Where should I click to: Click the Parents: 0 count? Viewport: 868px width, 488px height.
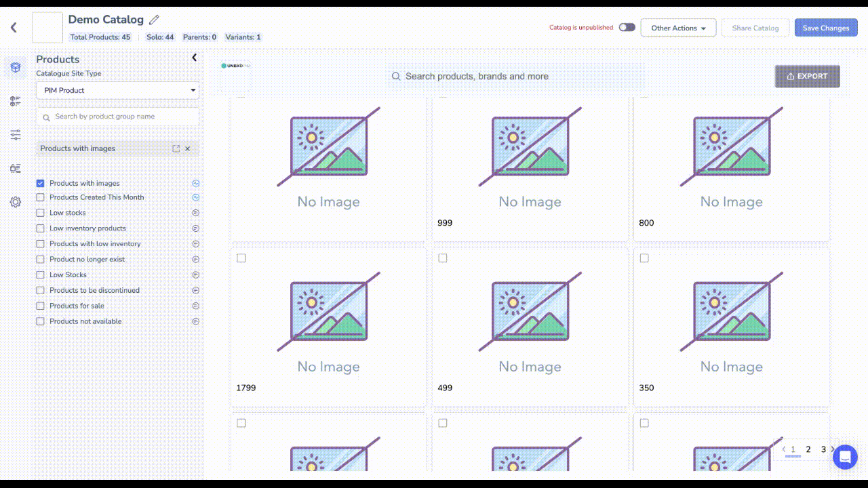pos(199,37)
